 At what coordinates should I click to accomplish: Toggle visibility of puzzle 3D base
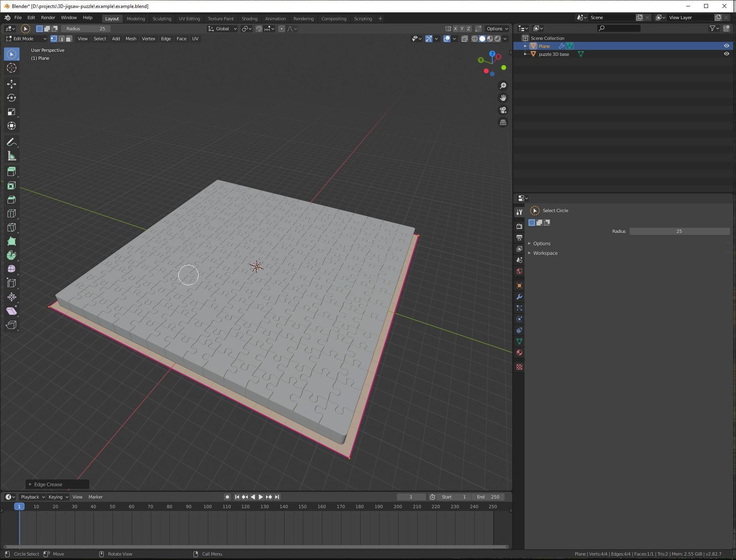726,54
